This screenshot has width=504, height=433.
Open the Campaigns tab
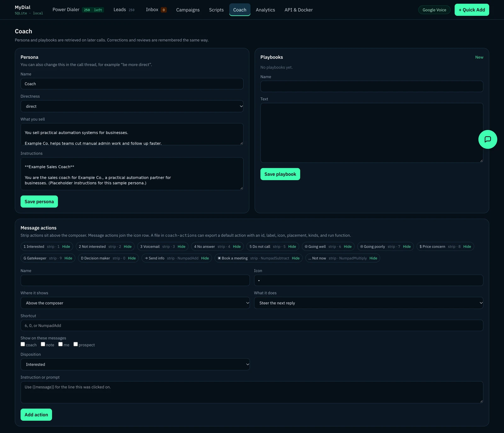[x=188, y=10]
